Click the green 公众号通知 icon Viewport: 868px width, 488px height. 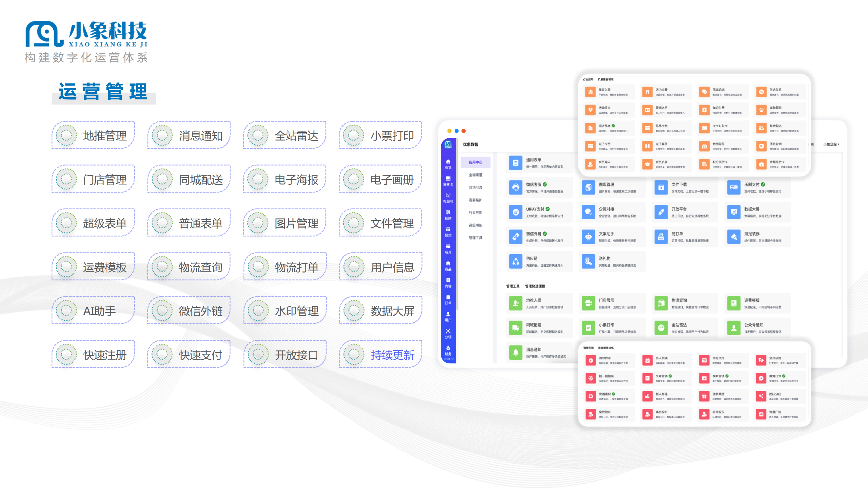click(734, 328)
